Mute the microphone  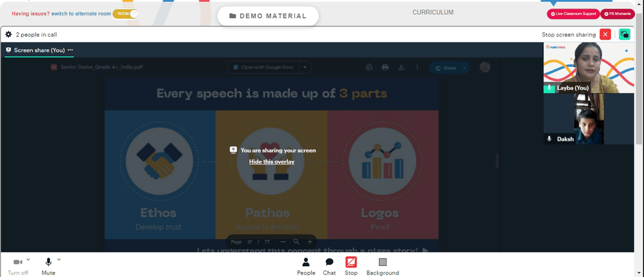click(x=48, y=266)
